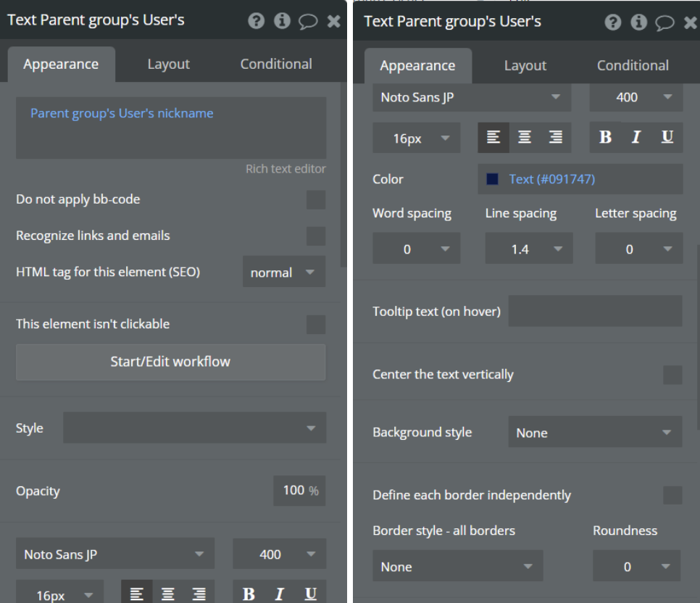This screenshot has width=700, height=603.
Task: Click info icon in left panel header
Action: click(x=282, y=21)
